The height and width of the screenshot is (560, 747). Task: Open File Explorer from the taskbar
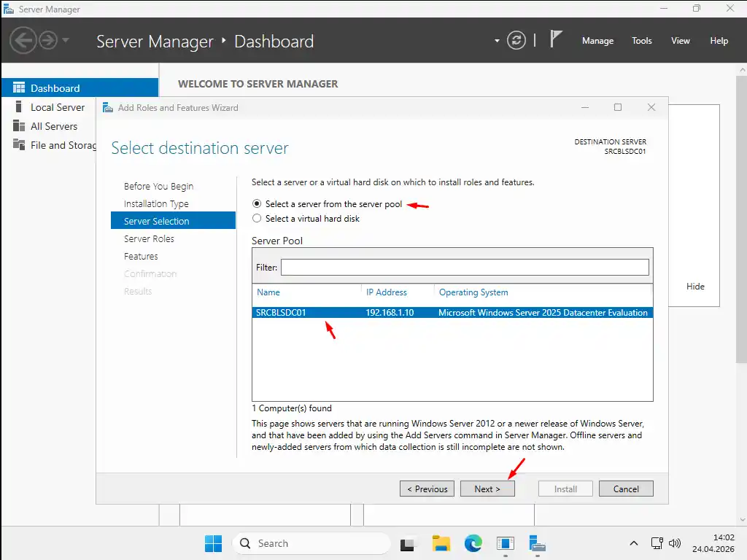(441, 543)
